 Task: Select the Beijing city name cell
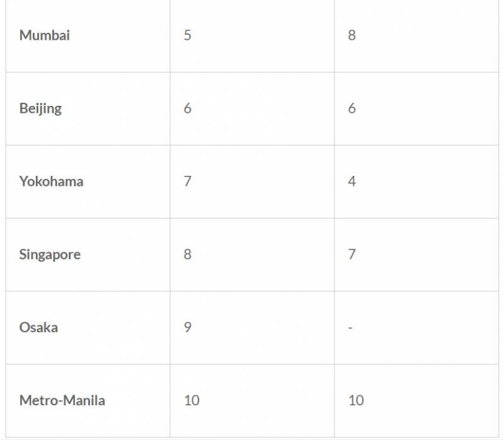(40, 108)
